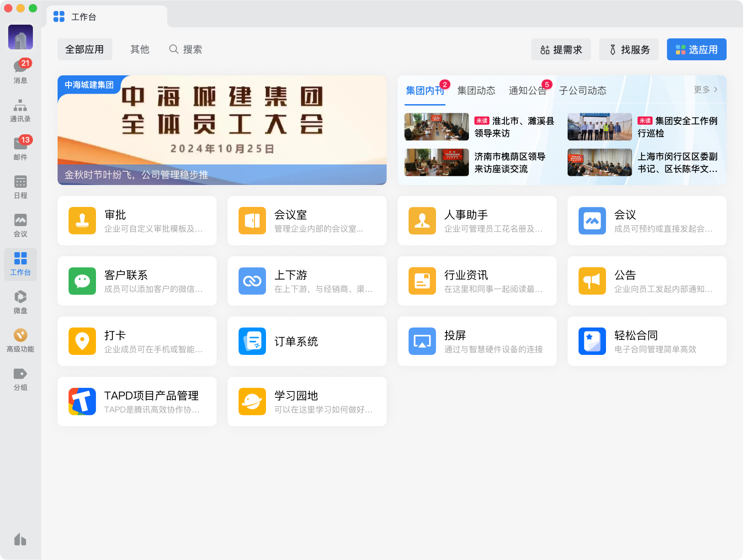Click the 轻松合同 description 电子合同管理简单高效
This screenshot has width=744, height=560.
pos(655,349)
